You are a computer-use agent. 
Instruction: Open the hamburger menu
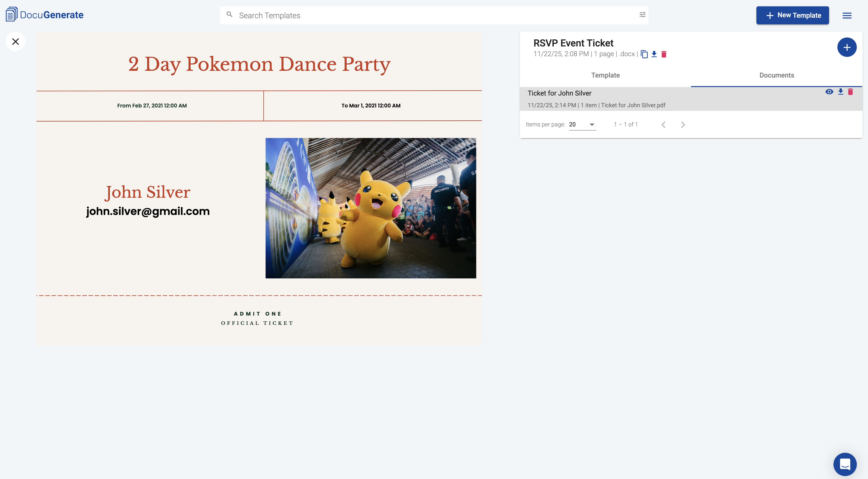(847, 16)
